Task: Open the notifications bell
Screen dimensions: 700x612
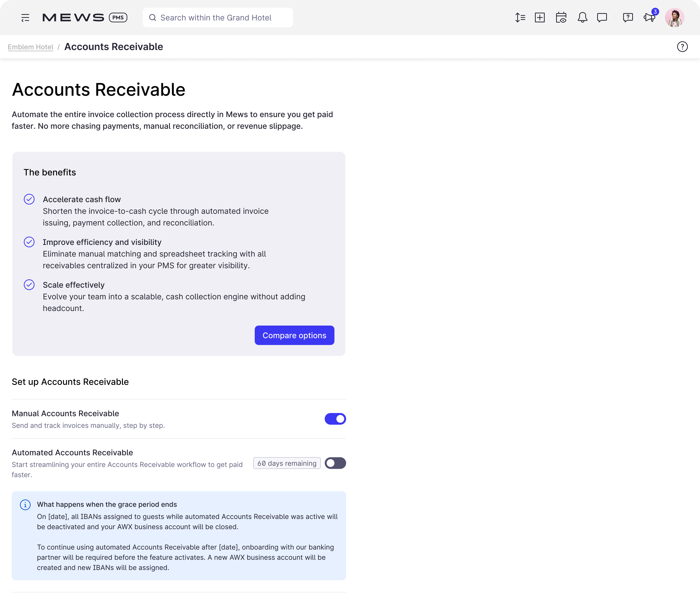Action: (582, 17)
